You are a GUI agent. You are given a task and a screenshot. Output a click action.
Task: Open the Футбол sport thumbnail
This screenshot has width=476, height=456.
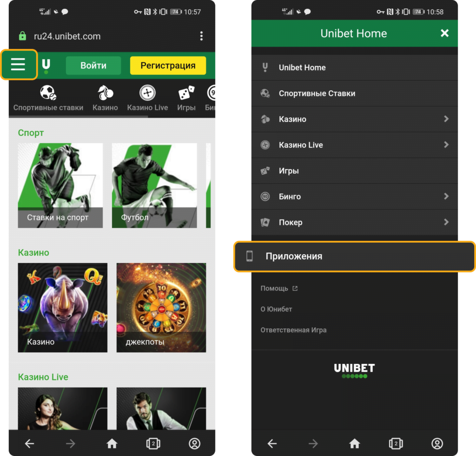point(154,185)
